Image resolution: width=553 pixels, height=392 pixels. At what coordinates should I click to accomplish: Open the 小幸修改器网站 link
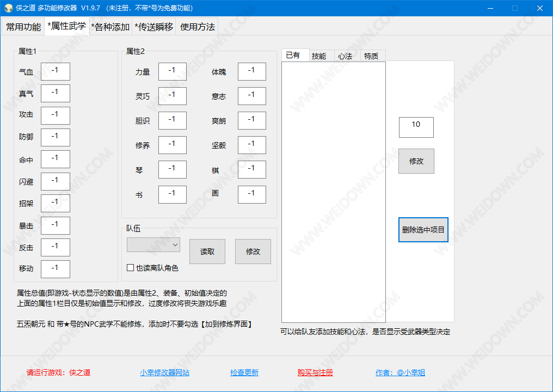click(x=164, y=372)
